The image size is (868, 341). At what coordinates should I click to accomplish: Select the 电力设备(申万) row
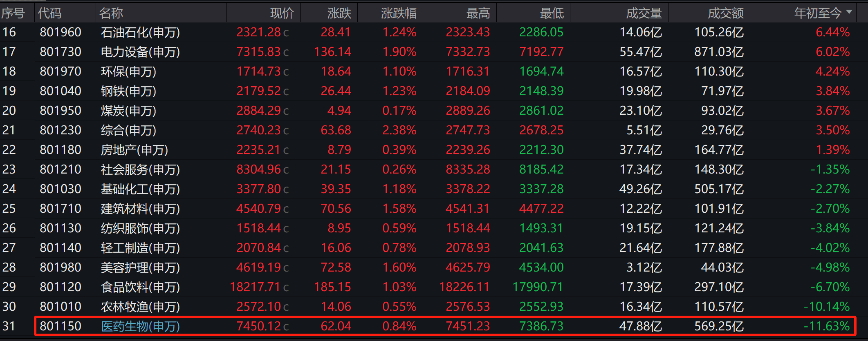[434, 52]
